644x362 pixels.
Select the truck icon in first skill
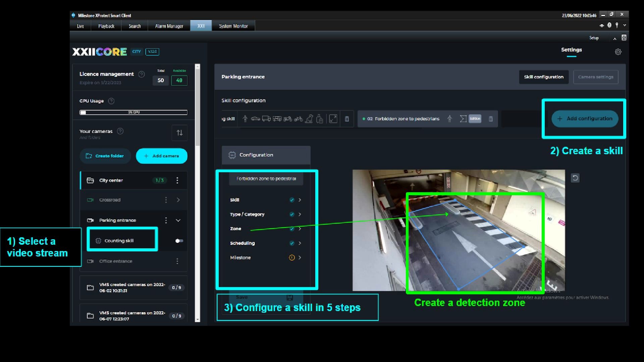pos(266,119)
